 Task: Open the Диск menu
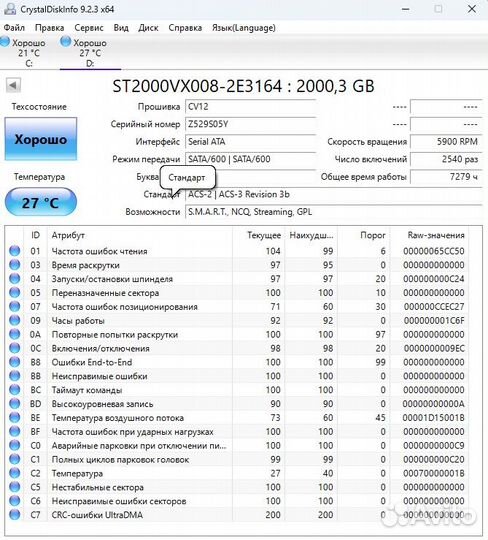148,28
